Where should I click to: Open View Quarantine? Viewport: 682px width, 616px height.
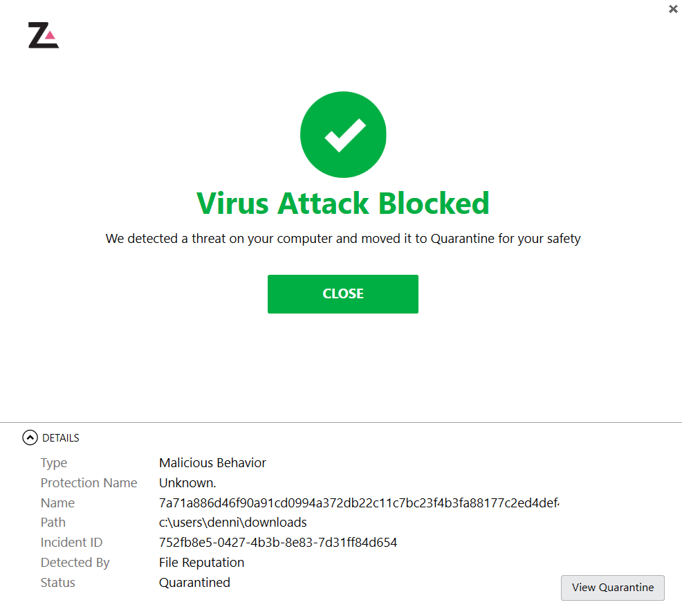tap(612, 588)
